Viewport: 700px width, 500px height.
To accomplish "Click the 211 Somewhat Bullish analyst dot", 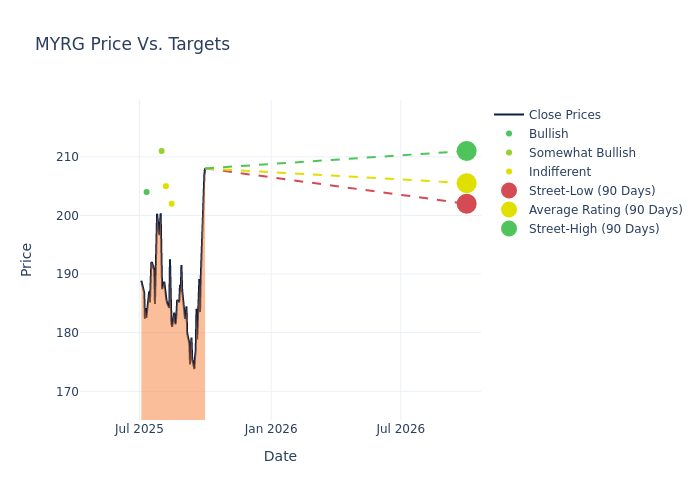I will [161, 151].
